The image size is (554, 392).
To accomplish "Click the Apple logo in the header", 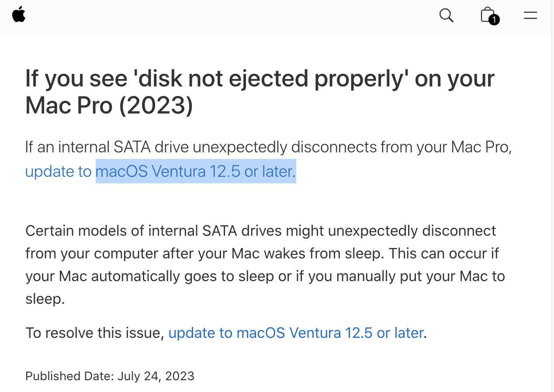I will coord(19,15).
